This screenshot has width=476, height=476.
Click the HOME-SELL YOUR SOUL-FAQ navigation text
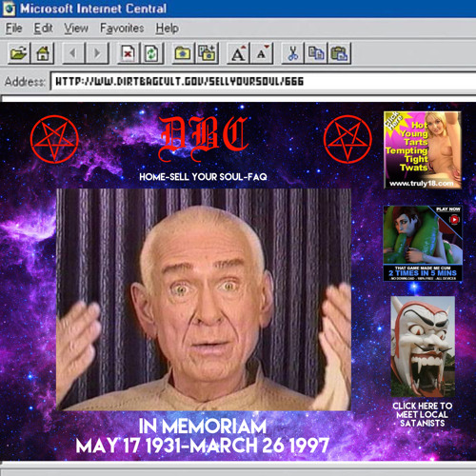pyautogui.click(x=203, y=177)
